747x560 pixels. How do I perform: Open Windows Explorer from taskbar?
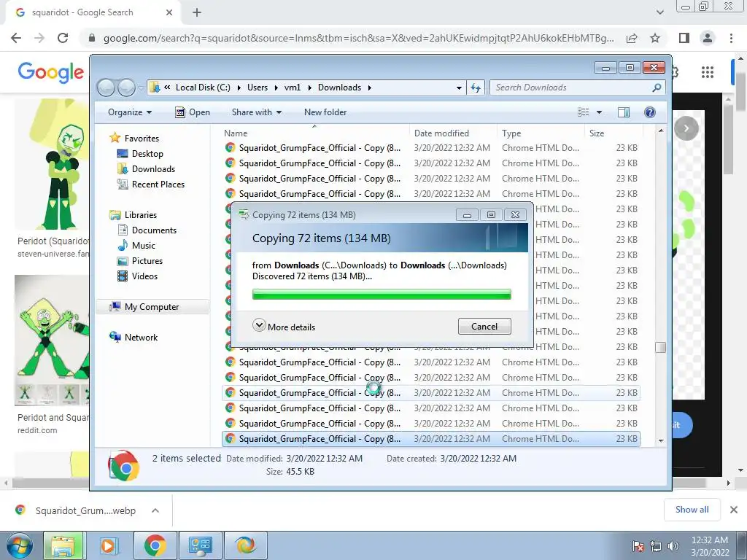pyautogui.click(x=63, y=545)
